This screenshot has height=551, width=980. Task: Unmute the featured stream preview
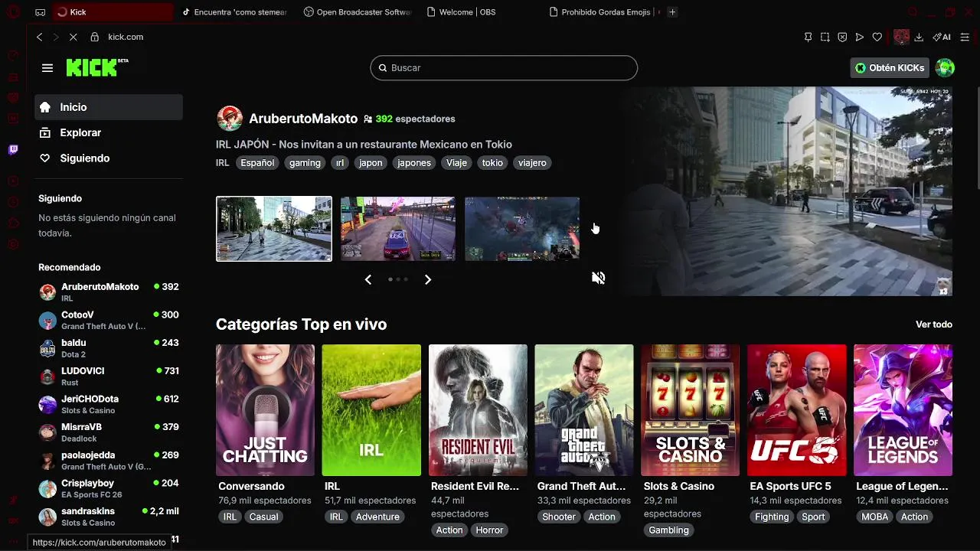point(598,278)
